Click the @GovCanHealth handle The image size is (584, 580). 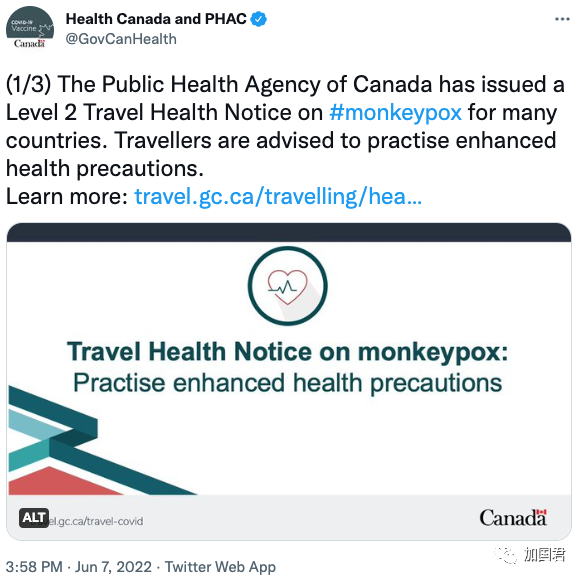click(x=121, y=39)
